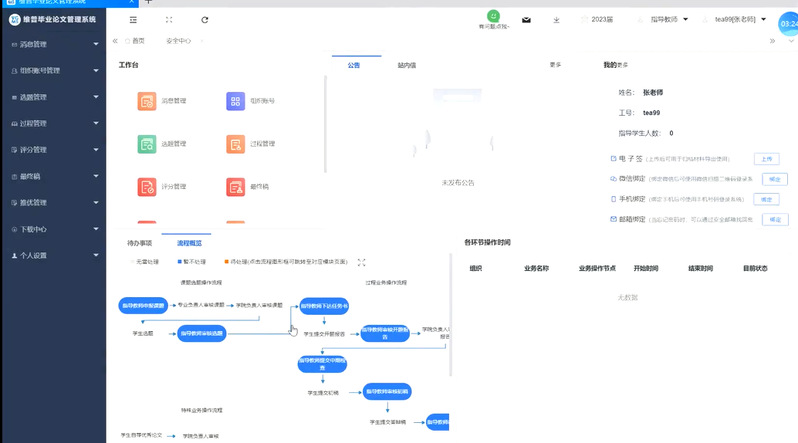Click 指导教师审核初稿 flow node

(387, 392)
